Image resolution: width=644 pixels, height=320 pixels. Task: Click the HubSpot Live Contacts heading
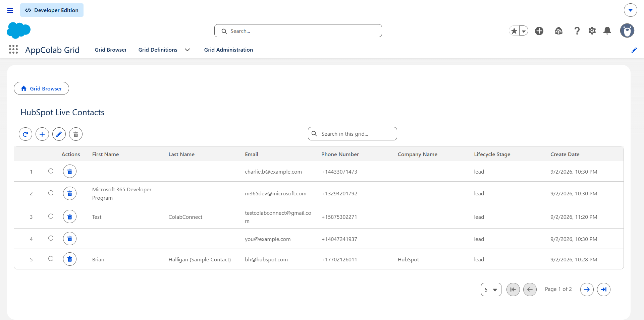click(62, 112)
